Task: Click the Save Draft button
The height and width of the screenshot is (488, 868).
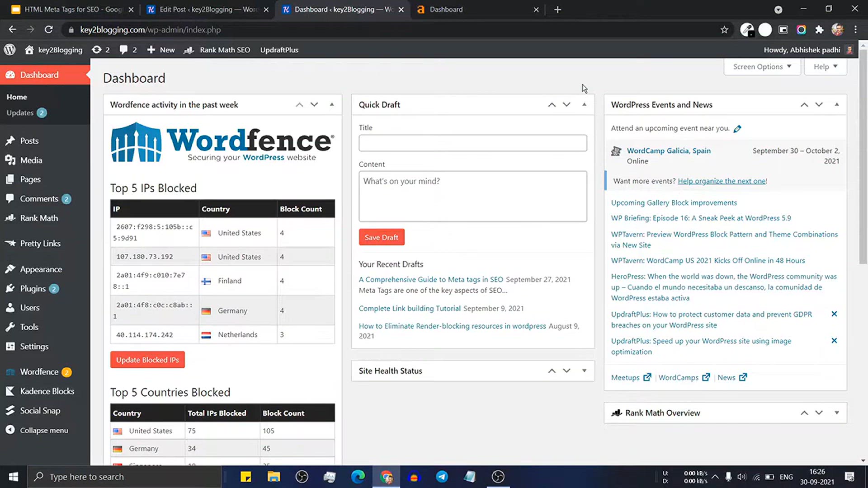Action: click(382, 237)
